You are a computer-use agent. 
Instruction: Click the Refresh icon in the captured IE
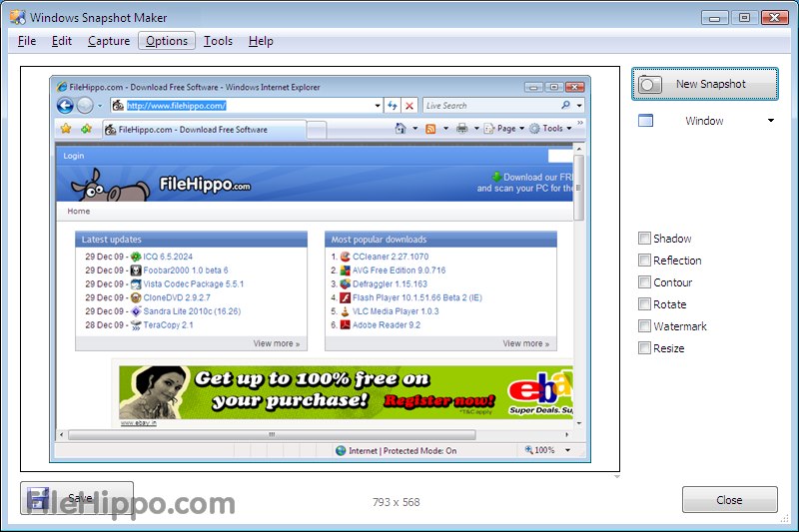(x=392, y=106)
